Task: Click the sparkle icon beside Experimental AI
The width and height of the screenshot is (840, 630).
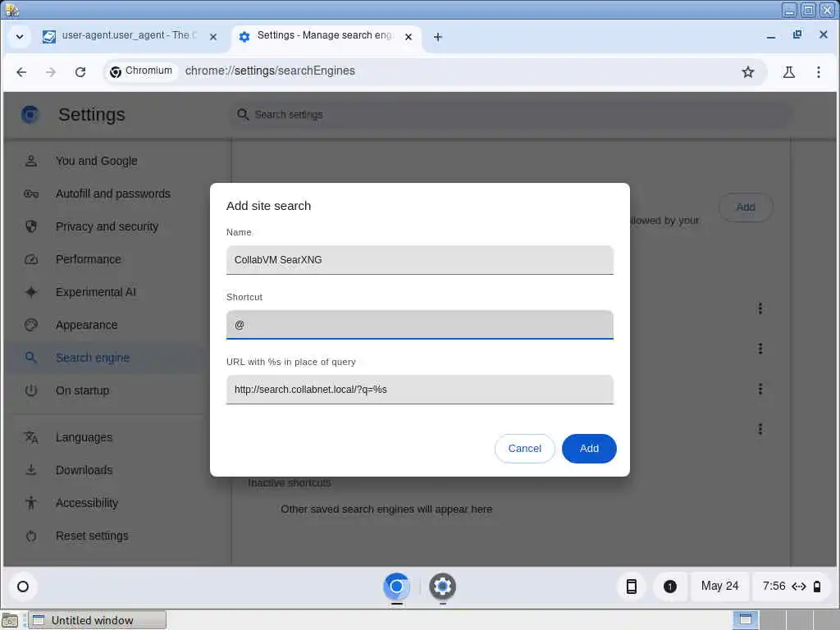Action: pyautogui.click(x=31, y=292)
